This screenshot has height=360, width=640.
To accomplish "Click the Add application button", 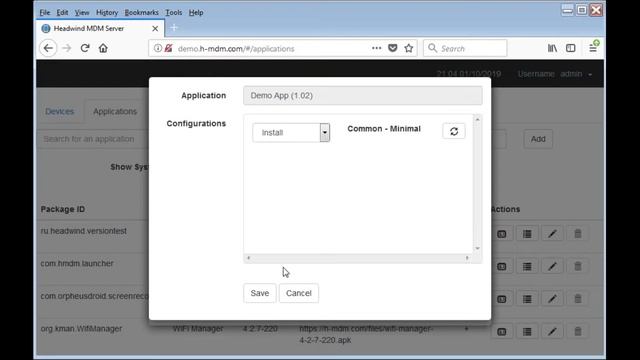I will [538, 139].
